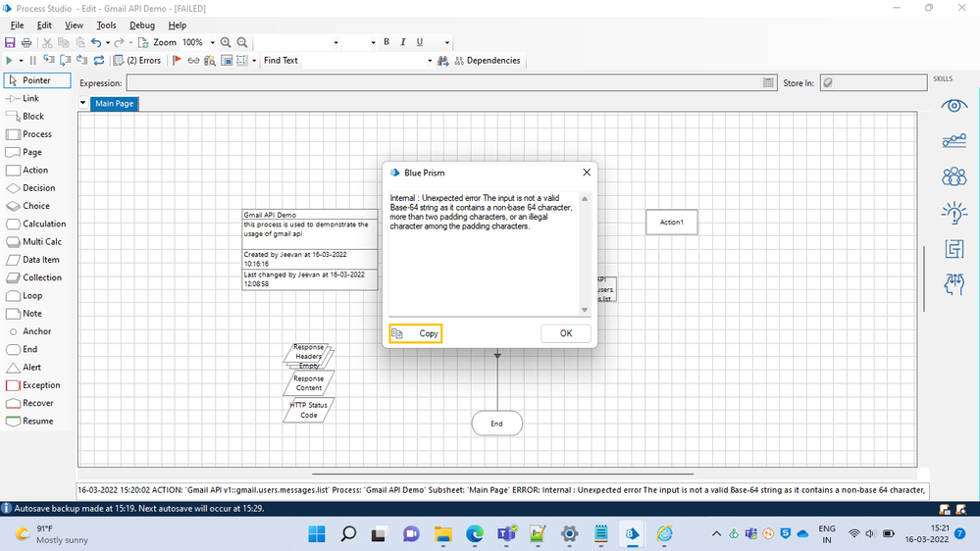This screenshot has width=980, height=551.
Task: Open the Zoom percentage dropdown
Action: (x=212, y=43)
